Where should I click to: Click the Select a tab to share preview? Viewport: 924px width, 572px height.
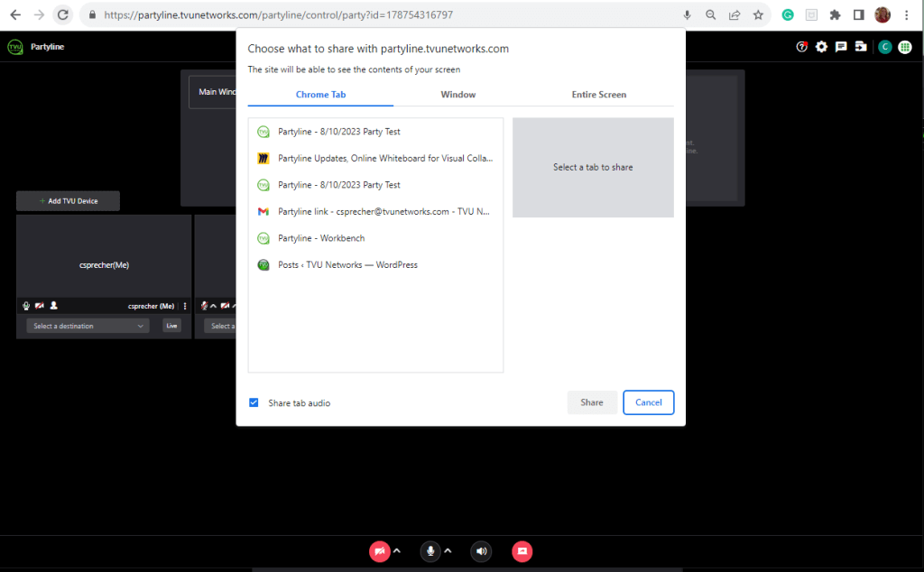click(593, 167)
